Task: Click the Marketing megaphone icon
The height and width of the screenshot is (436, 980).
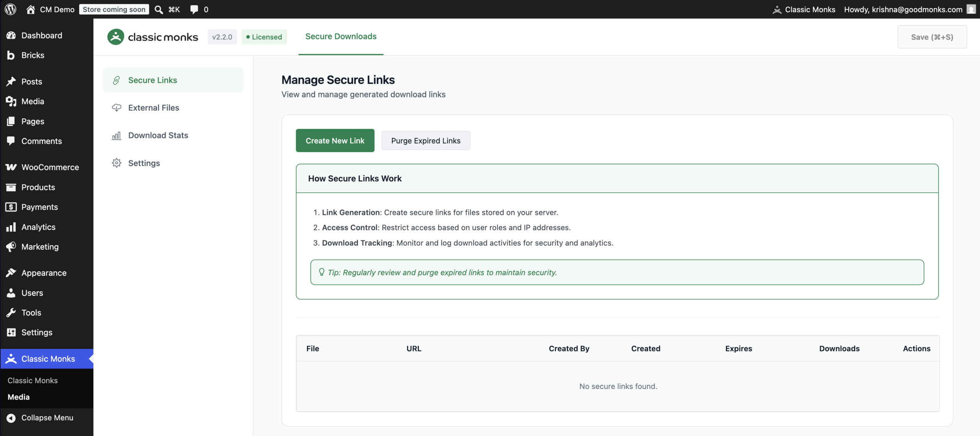Action: tap(11, 247)
